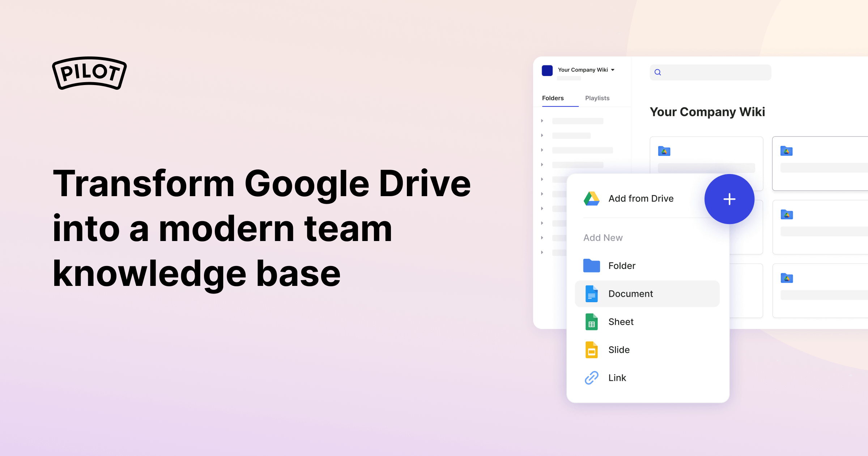Switch to the Folders tab
The image size is (868, 456).
[x=553, y=98]
